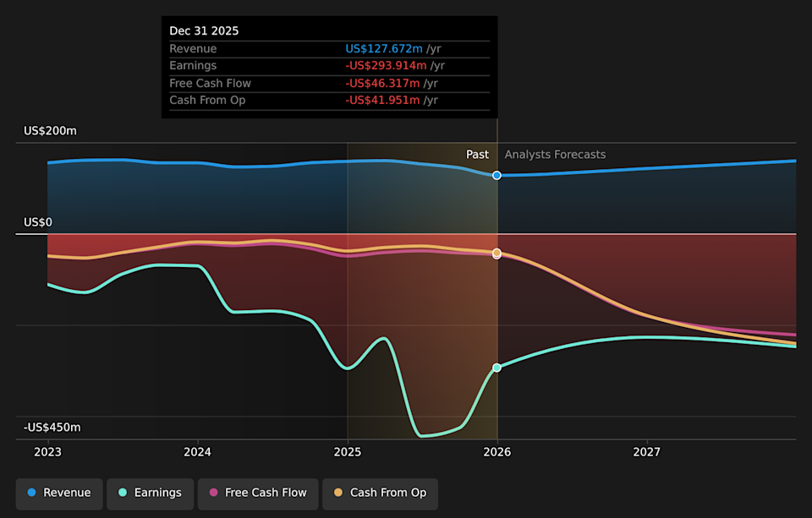The image size is (812, 518).
Task: Select the pink Free Cash Flow legend icon
Action: tap(214, 493)
